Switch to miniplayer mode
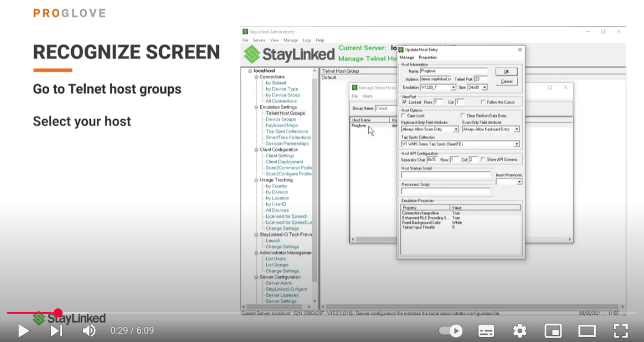Viewport: 644px width, 342px height. pos(553,331)
